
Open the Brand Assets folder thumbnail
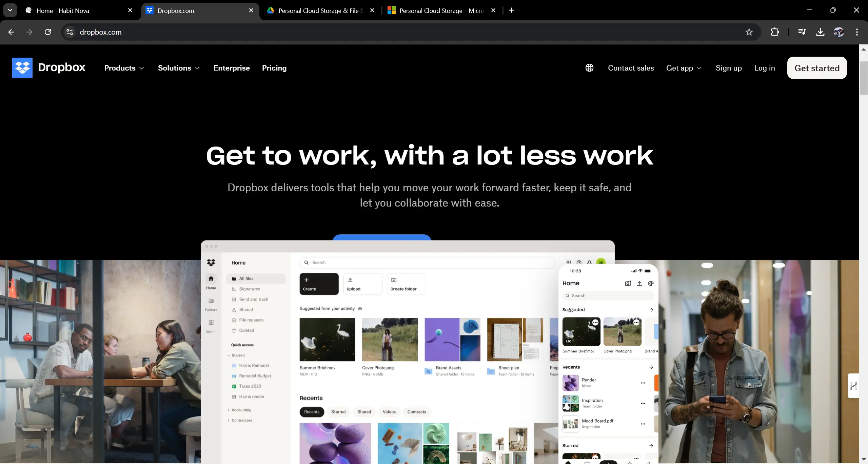pos(453,340)
